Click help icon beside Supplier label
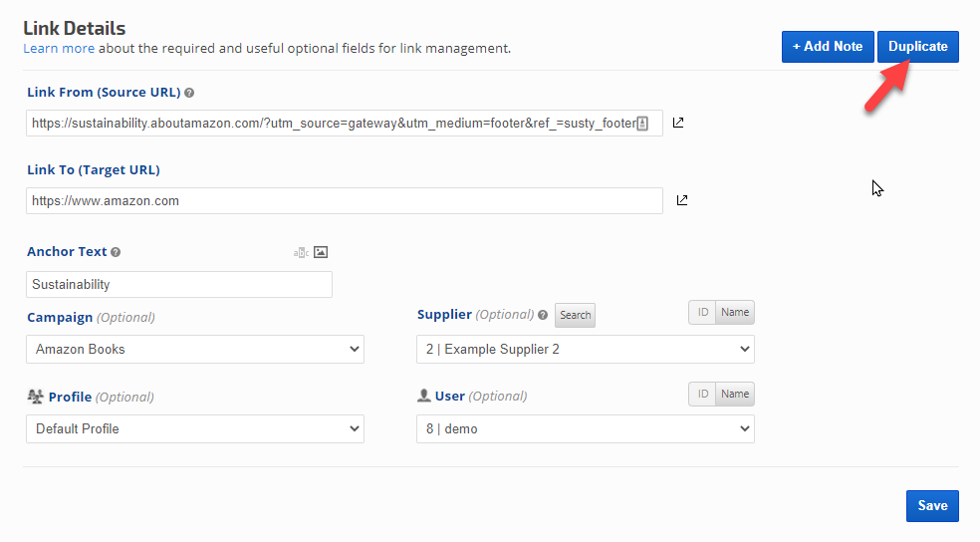Image resolution: width=980 pixels, height=542 pixels. [x=543, y=315]
